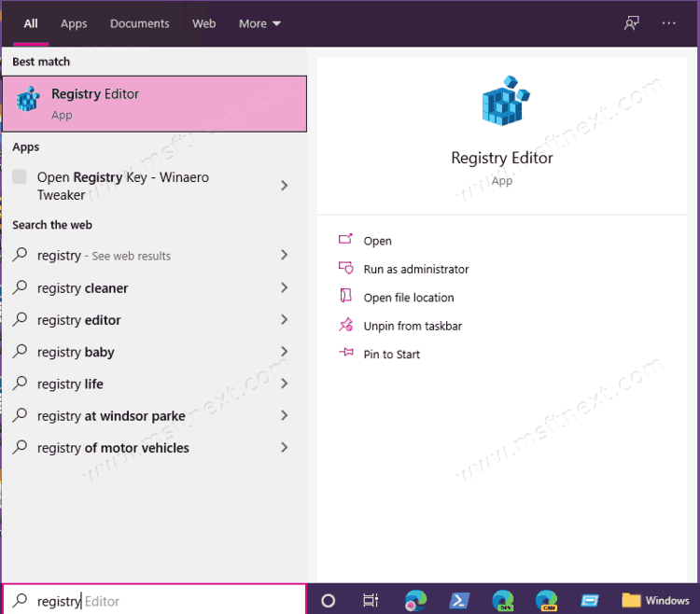Open the first Edge browser taskbar icon
700x614 pixels.
pyautogui.click(x=415, y=601)
